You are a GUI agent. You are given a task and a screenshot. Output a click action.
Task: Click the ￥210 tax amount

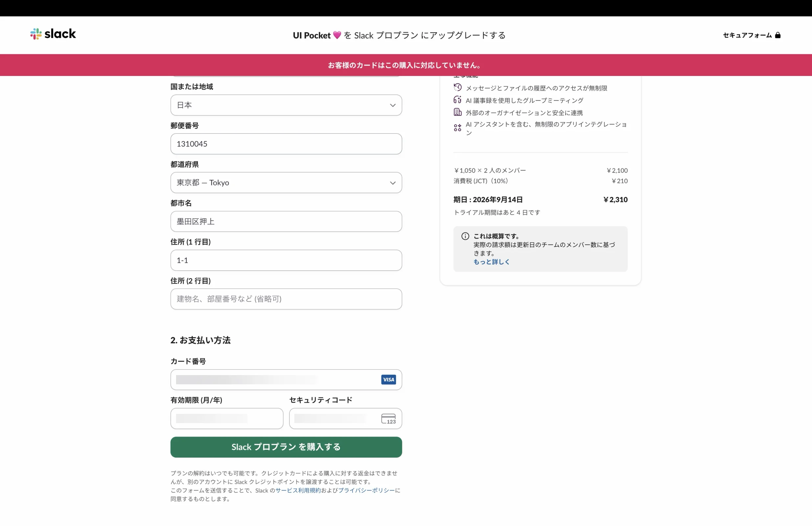(619, 181)
